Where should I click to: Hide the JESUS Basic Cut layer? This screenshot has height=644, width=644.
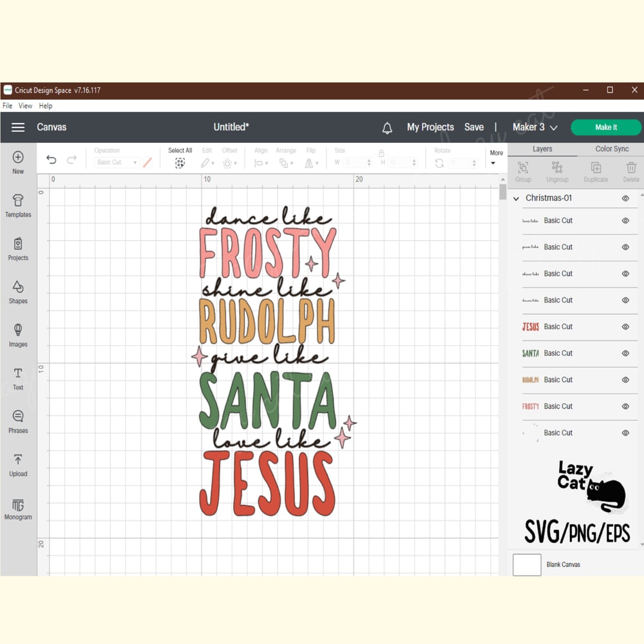[625, 327]
